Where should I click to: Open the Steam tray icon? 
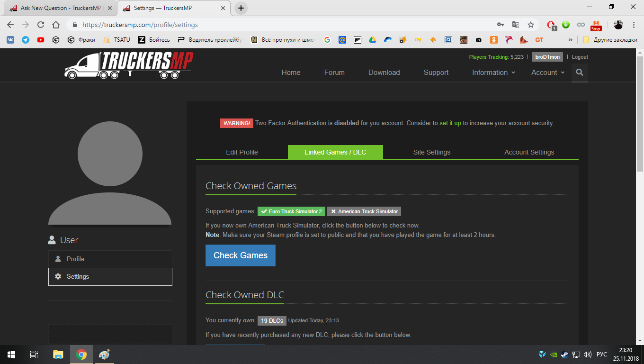coord(565,354)
